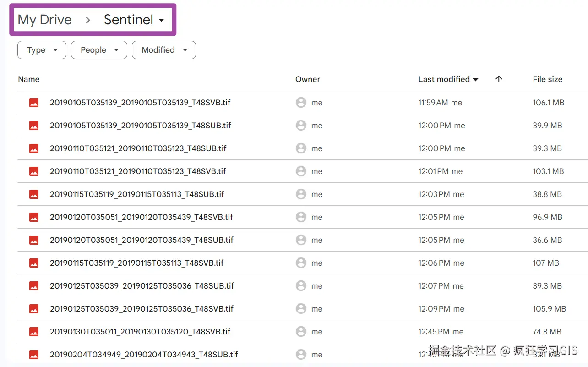The width and height of the screenshot is (588, 367).
Task: Click the 36.6 MB file size
Action: point(547,240)
